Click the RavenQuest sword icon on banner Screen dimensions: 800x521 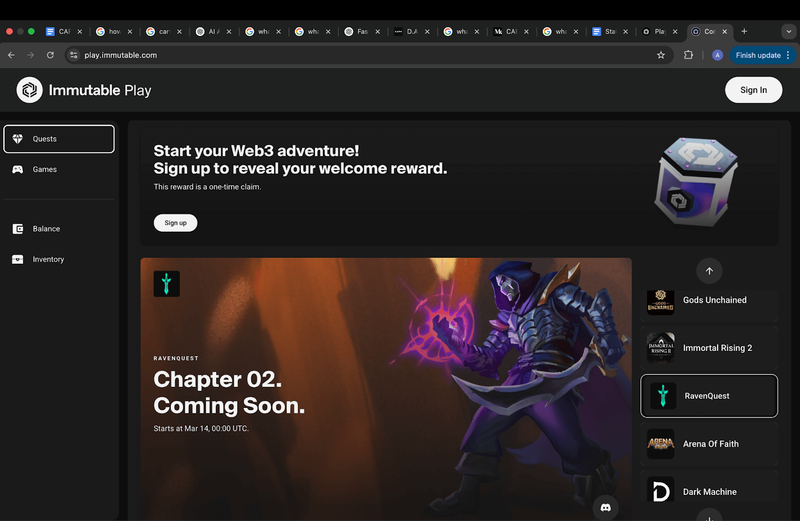click(166, 284)
